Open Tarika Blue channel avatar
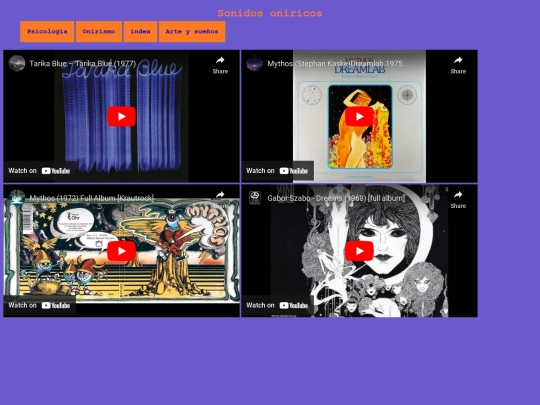This screenshot has height=405, width=540. (17, 63)
